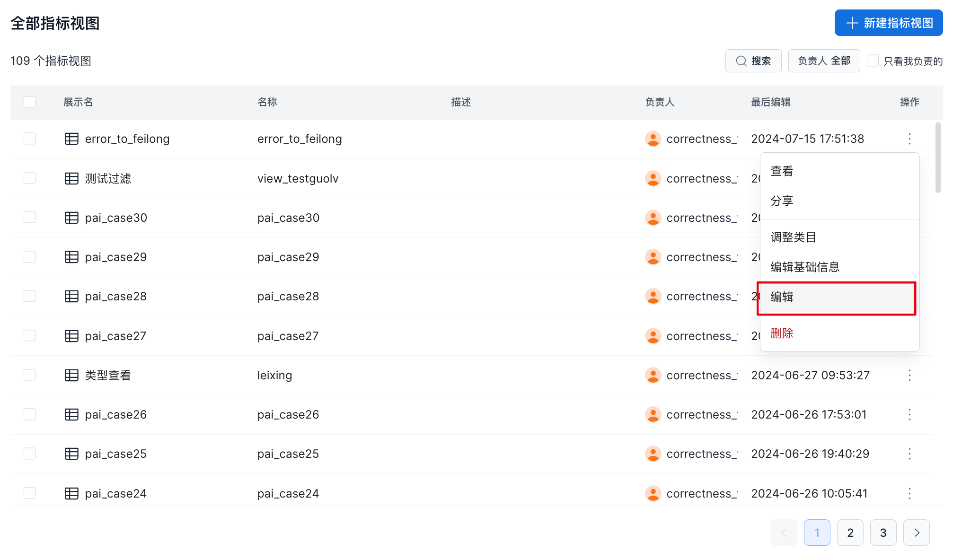Click owner avatar in pai_case25 row
The height and width of the screenshot is (560, 953).
(653, 454)
